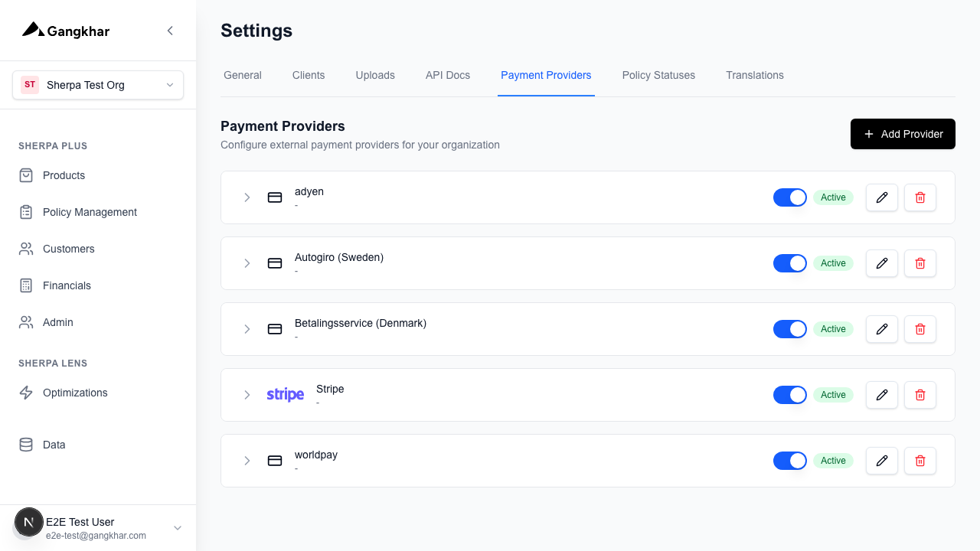Edit the Autogiro (Sweden) provider
Image resolution: width=980 pixels, height=551 pixels.
click(x=882, y=263)
